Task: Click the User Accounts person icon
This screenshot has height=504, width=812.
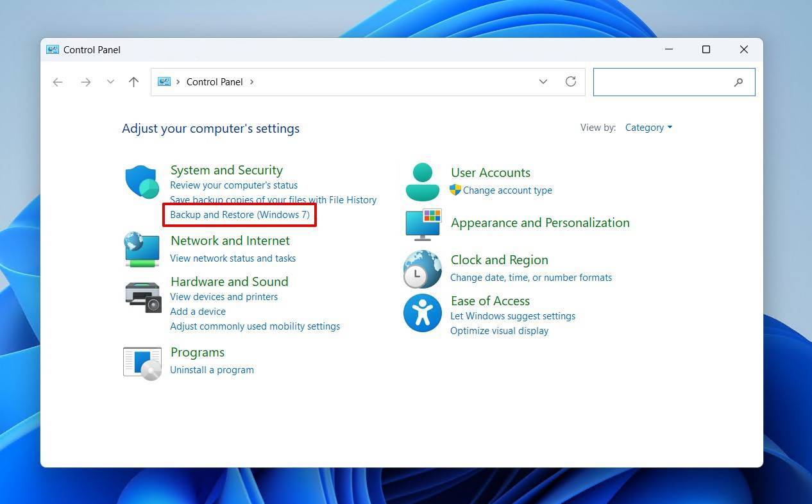Action: 422,181
